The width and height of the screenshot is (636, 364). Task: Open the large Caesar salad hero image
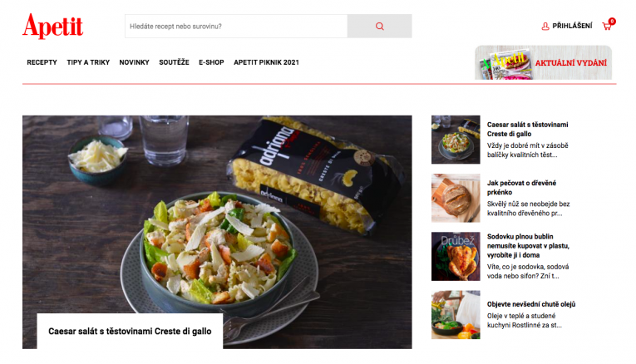(217, 215)
